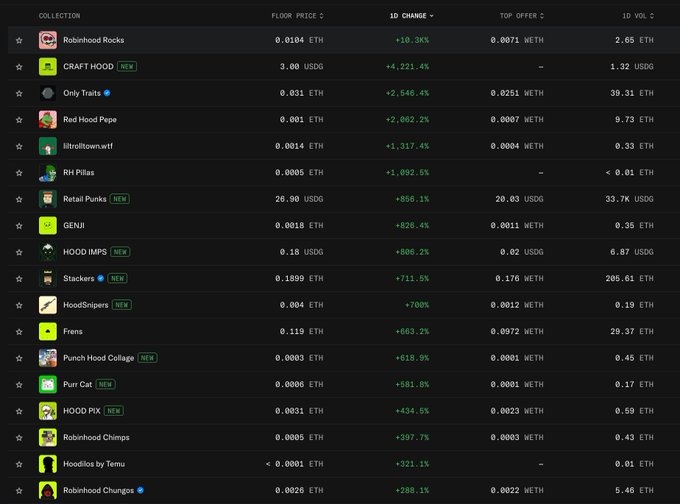Viewport: 680px width, 504px height.
Task: Click the 39.31 ETH volume value
Action: coord(632,93)
